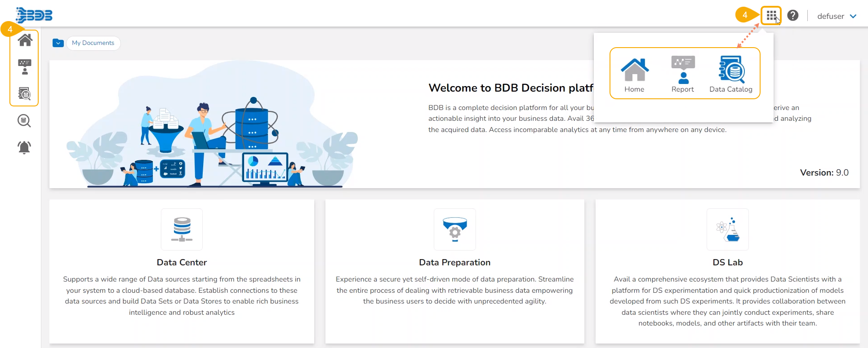The image size is (868, 348).
Task: Click the Data Center description text
Action: [x=182, y=296]
